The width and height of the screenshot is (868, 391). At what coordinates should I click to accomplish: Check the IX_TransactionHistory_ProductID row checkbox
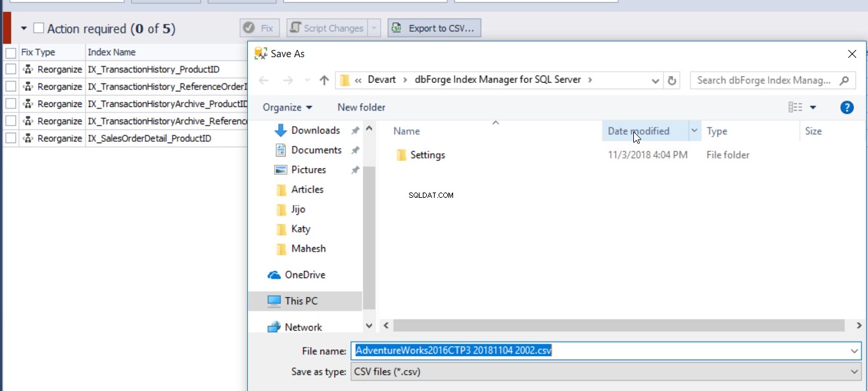point(11,69)
